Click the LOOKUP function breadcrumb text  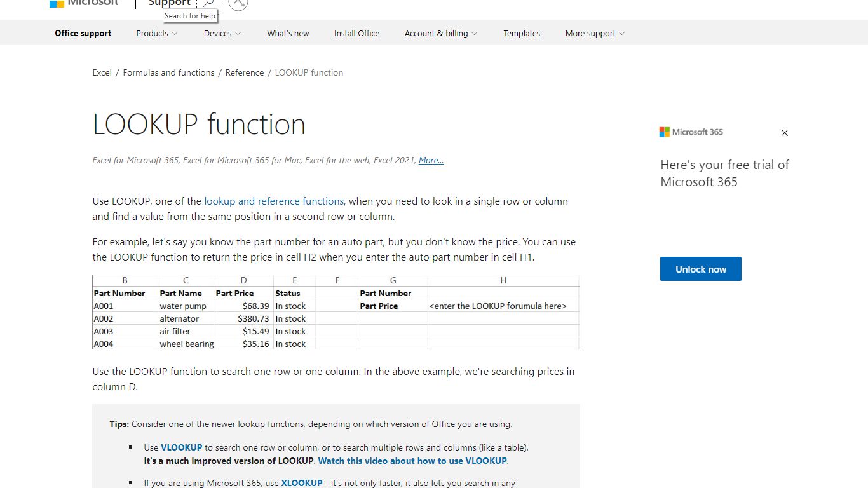point(309,72)
